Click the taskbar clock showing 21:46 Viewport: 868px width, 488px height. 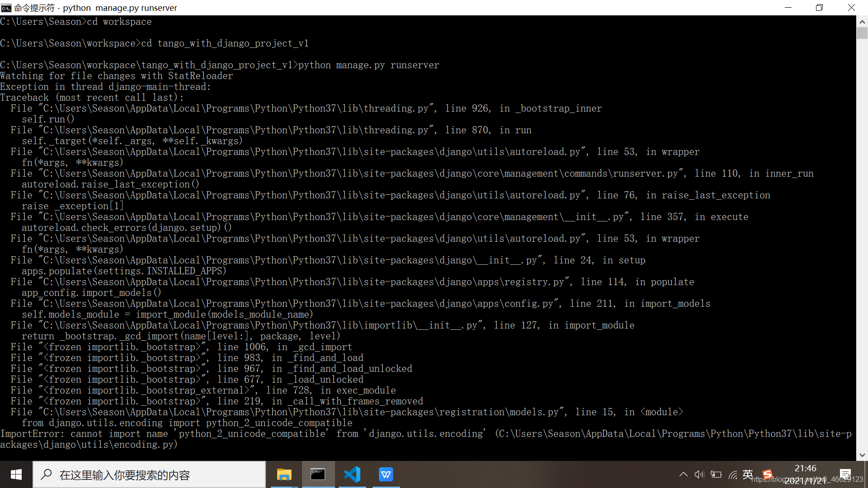(806, 468)
